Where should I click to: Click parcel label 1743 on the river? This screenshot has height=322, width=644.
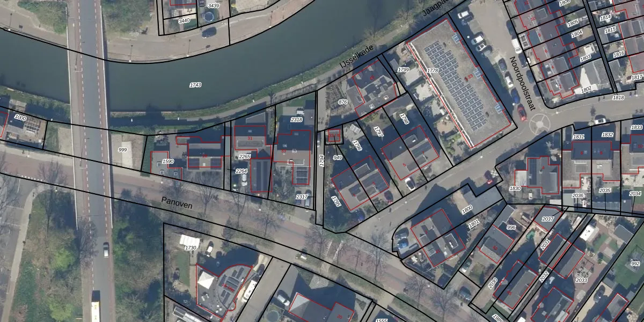(x=195, y=85)
